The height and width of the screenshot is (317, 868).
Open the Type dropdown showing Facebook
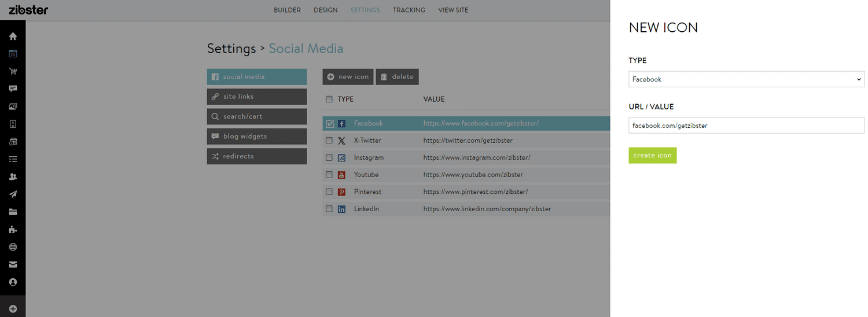[x=746, y=79]
